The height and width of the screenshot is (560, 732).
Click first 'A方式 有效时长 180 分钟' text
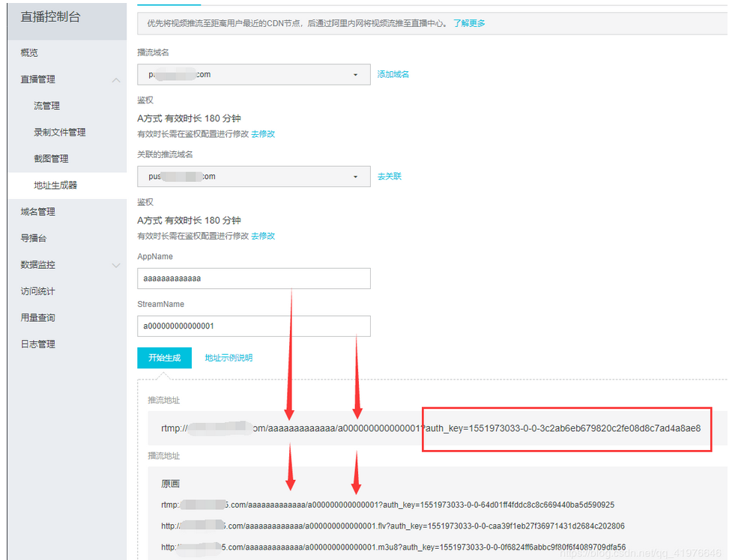click(189, 118)
